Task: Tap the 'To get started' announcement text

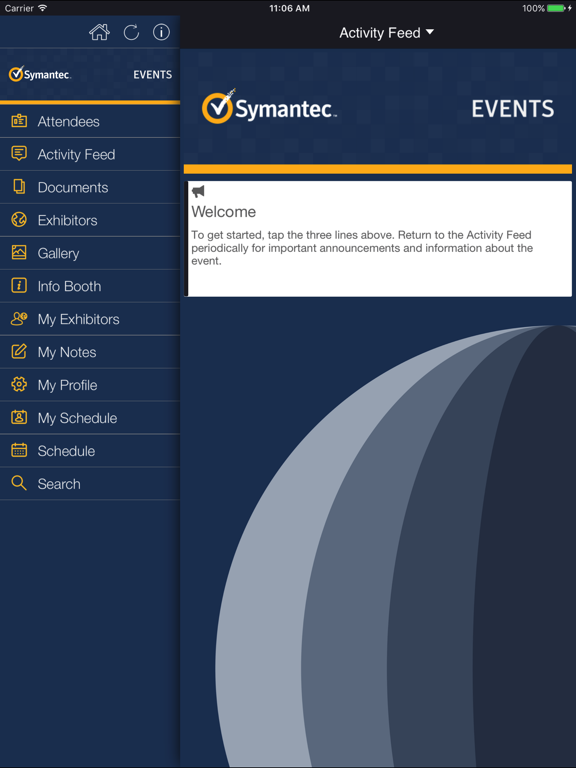Action: coord(362,248)
